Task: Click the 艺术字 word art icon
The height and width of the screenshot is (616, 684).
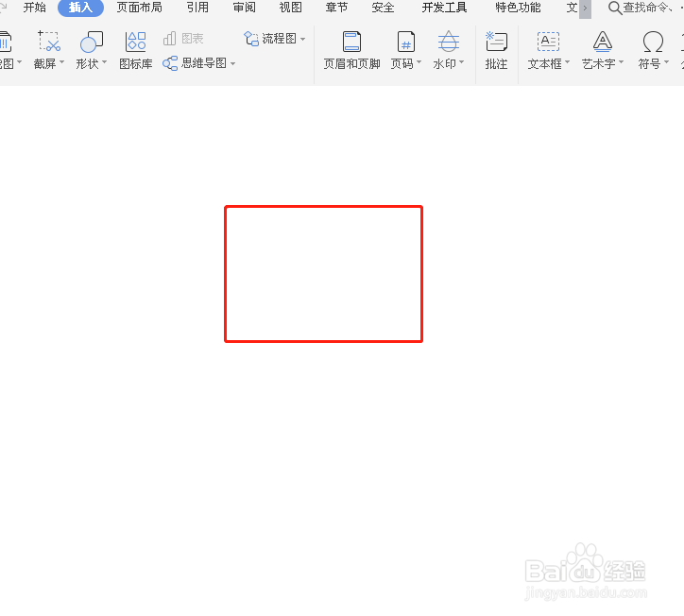Action: point(603,42)
